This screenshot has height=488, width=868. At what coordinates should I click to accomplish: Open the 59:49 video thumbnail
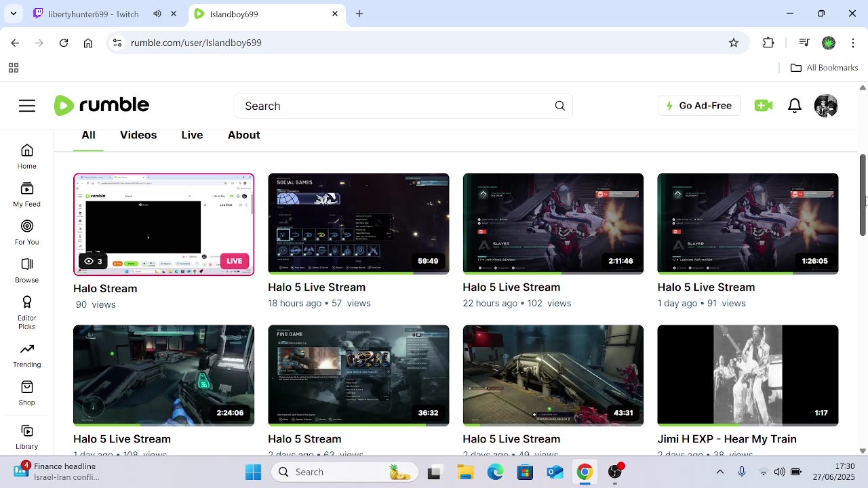pos(359,224)
